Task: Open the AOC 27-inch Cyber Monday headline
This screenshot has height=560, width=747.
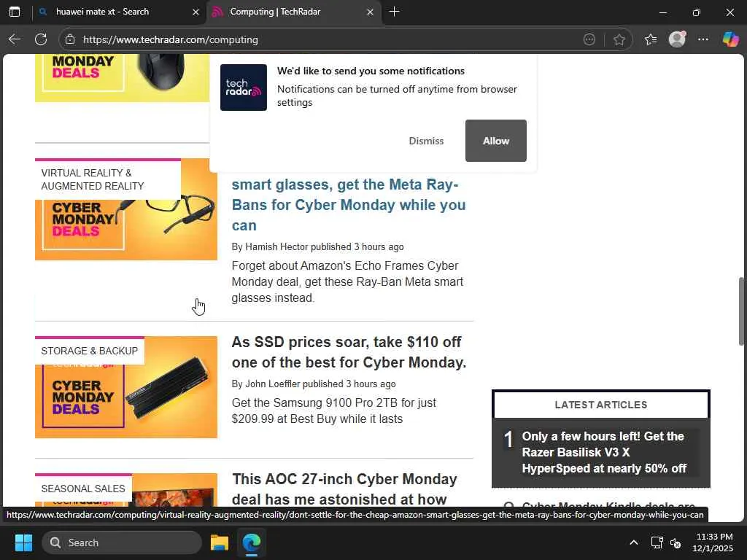Action: 344,489
